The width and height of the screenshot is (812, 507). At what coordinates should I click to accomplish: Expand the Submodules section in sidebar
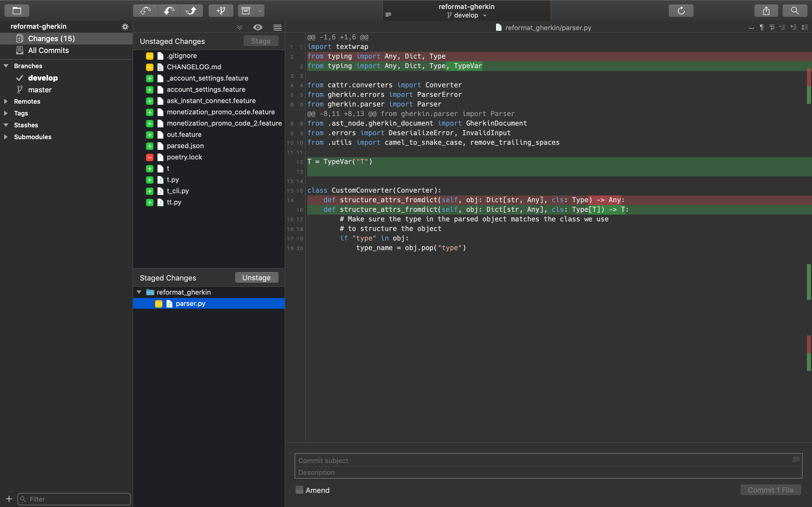[6, 136]
